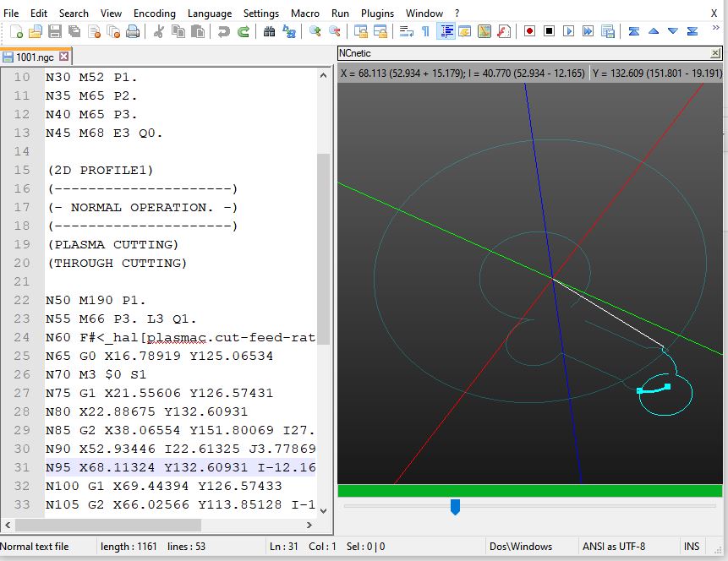This screenshot has height=561, width=728.
Task: Click the blue down triangle icon
Action: [x=673, y=31]
